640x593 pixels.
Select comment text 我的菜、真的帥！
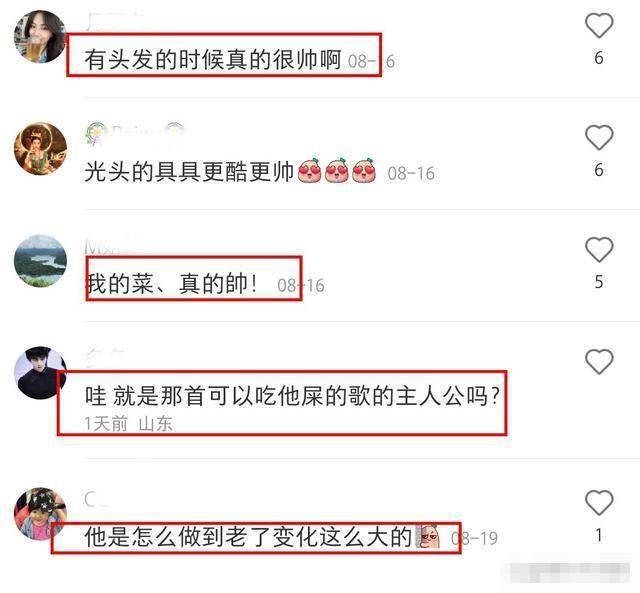coord(171,283)
